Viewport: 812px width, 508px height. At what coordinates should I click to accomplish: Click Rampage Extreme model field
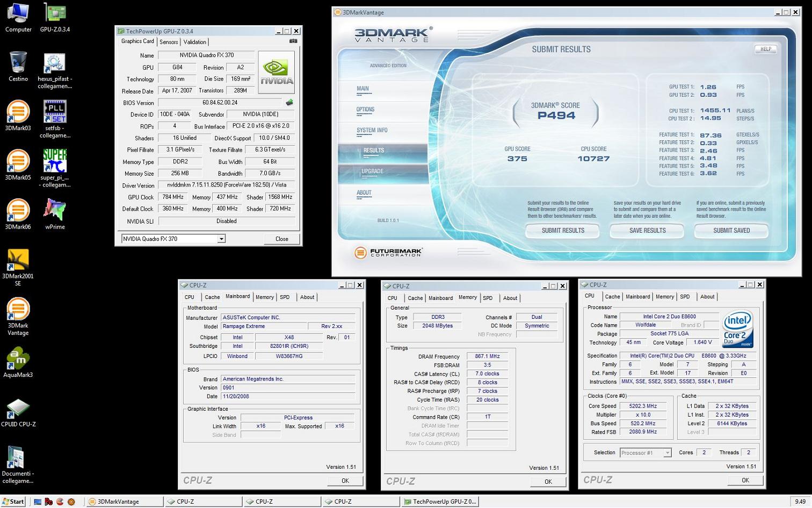tap(263, 326)
